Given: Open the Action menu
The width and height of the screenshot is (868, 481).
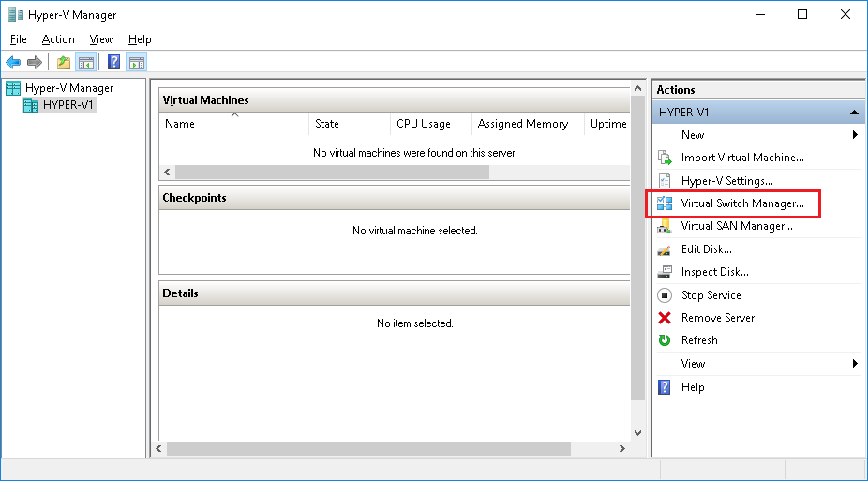Looking at the screenshot, I should [58, 39].
